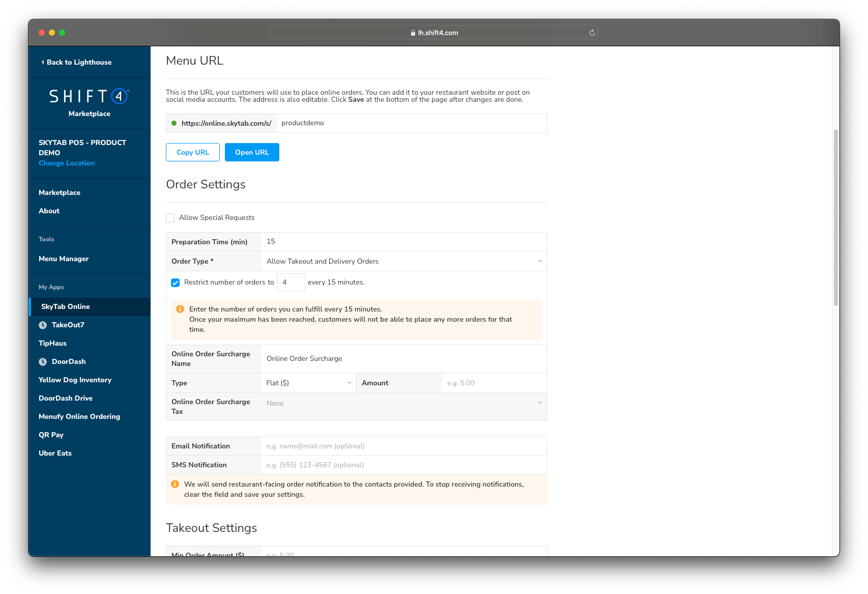Open TipHaus app

point(52,343)
